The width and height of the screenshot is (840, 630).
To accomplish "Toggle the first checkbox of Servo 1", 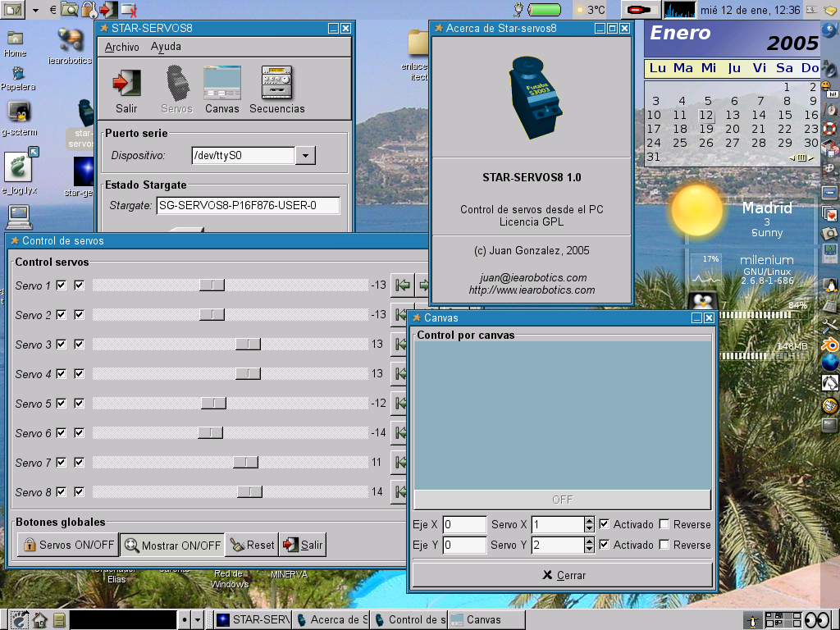I will point(62,285).
